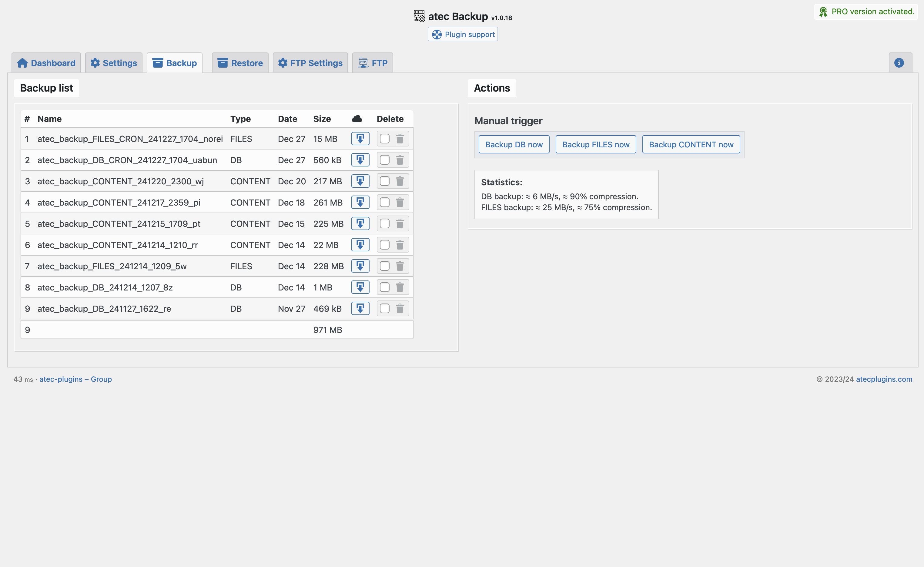Tick delete checkbox for DB_241127_1622_re

pyautogui.click(x=384, y=309)
